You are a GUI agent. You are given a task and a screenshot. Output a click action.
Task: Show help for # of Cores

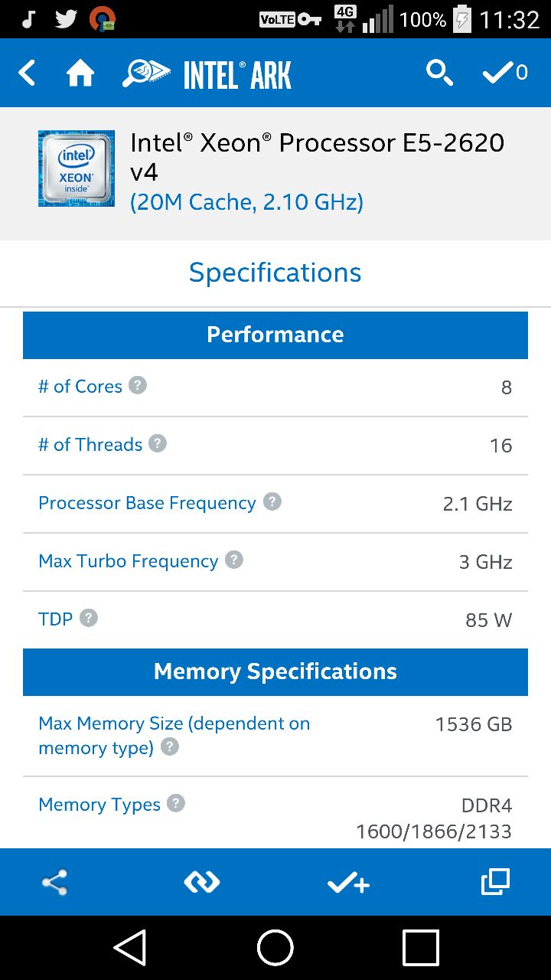click(x=138, y=385)
